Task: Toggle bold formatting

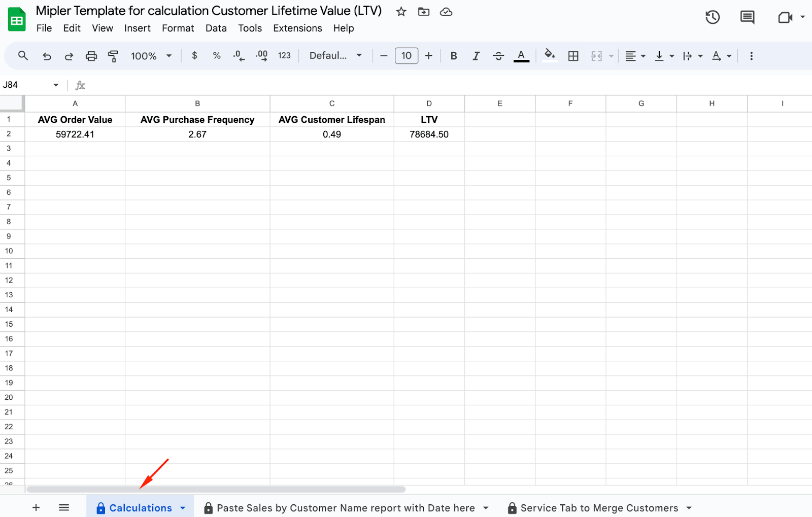Action: pyautogui.click(x=454, y=56)
